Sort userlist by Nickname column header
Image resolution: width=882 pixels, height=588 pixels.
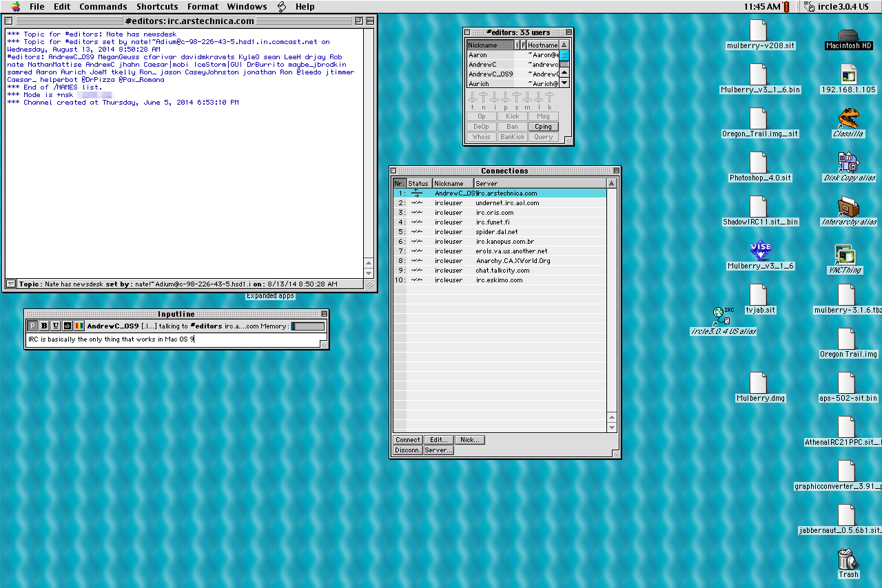pyautogui.click(x=490, y=45)
